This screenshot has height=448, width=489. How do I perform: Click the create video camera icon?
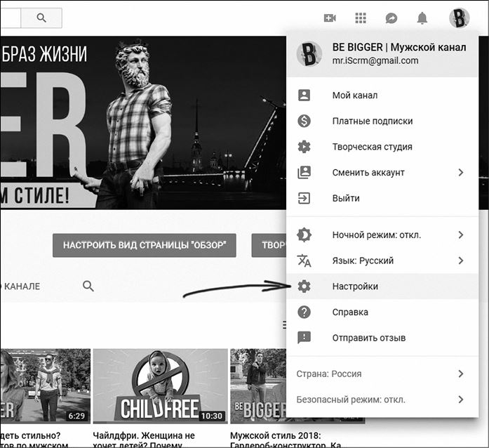[x=330, y=18]
